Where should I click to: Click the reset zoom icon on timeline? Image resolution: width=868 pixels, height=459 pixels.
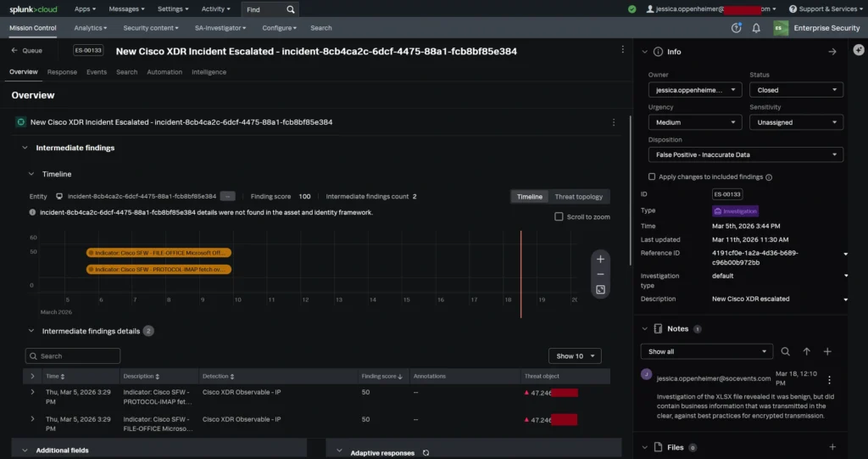(600, 290)
